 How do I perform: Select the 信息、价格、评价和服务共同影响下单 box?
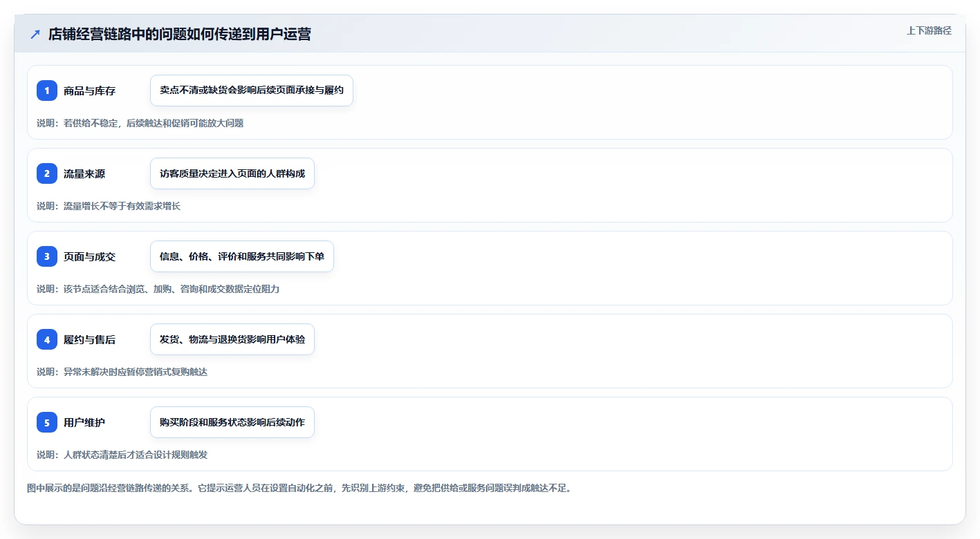click(242, 256)
